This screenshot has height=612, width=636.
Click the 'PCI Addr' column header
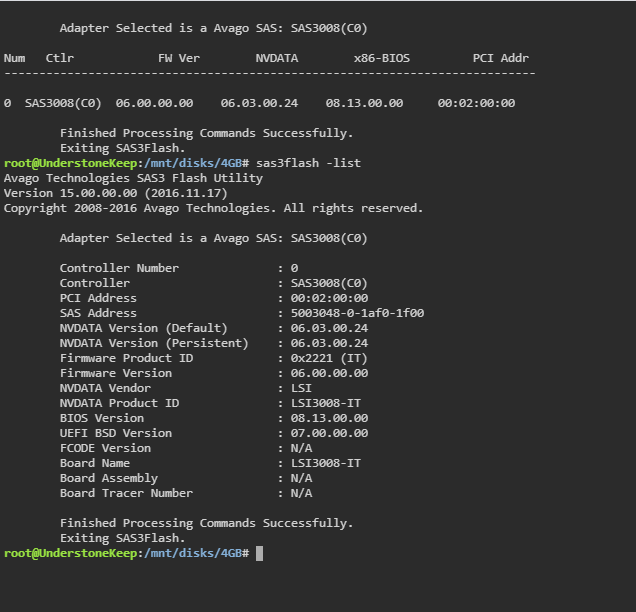pyautogui.click(x=501, y=58)
